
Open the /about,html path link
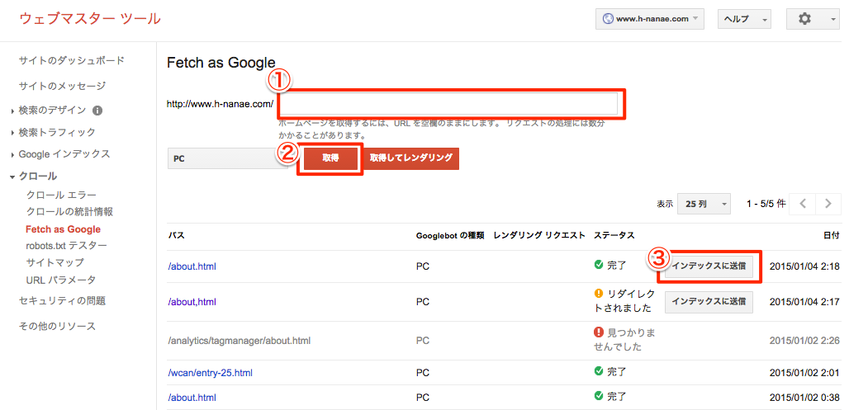click(192, 302)
